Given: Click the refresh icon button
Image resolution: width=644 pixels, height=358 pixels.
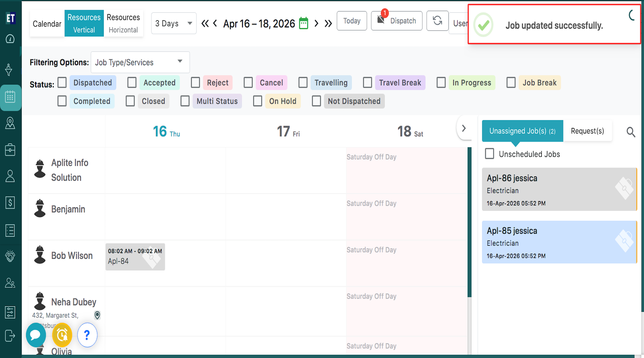Looking at the screenshot, I should (x=437, y=21).
